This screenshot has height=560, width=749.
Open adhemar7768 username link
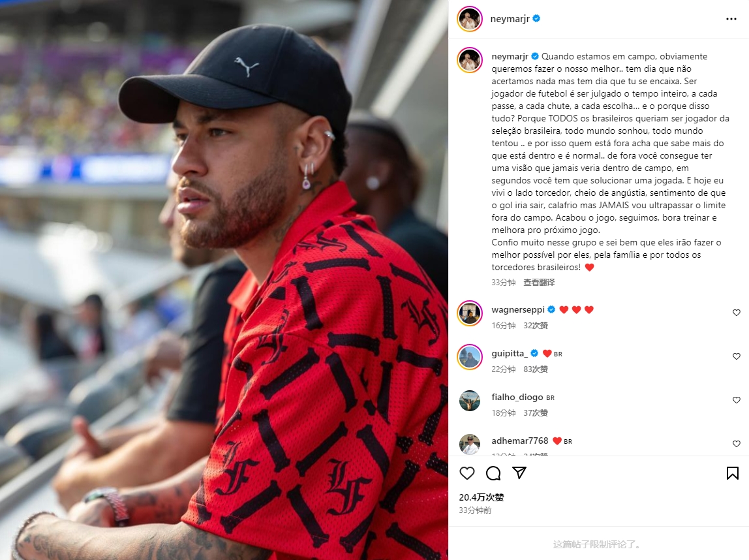point(520,441)
